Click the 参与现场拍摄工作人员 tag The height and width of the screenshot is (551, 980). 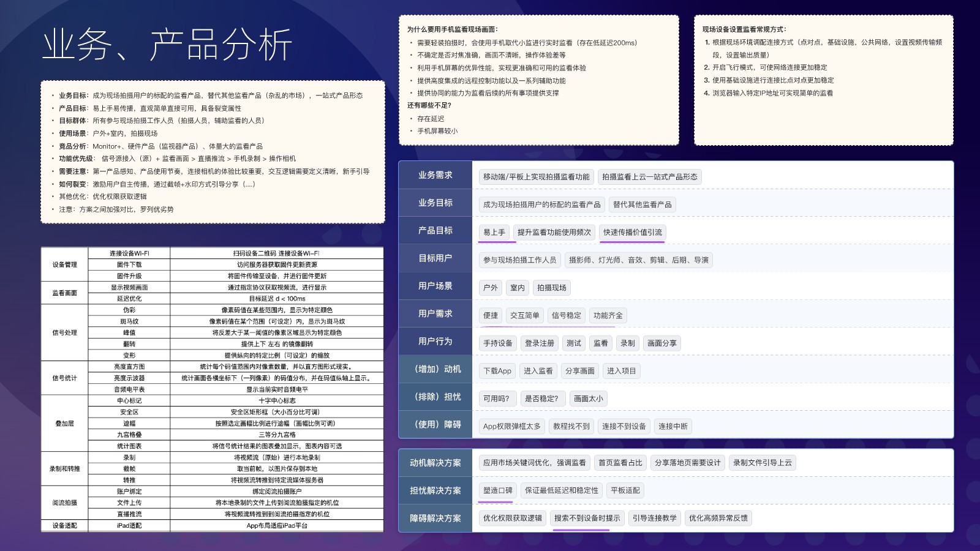click(520, 260)
